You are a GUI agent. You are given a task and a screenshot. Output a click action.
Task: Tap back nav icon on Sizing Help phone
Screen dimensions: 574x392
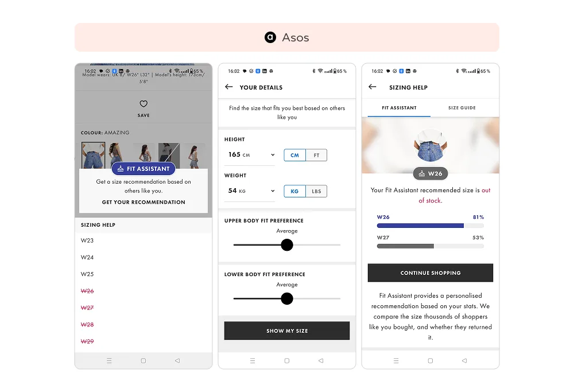[464, 360]
